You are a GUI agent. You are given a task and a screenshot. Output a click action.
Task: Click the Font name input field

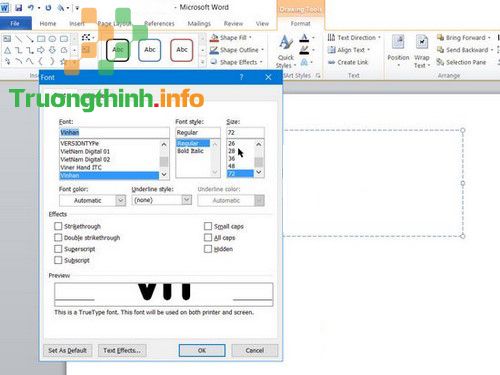(114, 132)
